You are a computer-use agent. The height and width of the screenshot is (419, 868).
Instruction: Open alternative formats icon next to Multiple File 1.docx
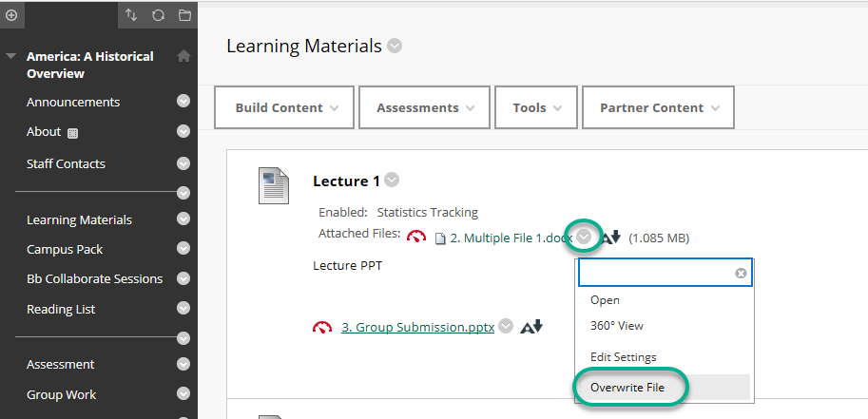tap(611, 238)
